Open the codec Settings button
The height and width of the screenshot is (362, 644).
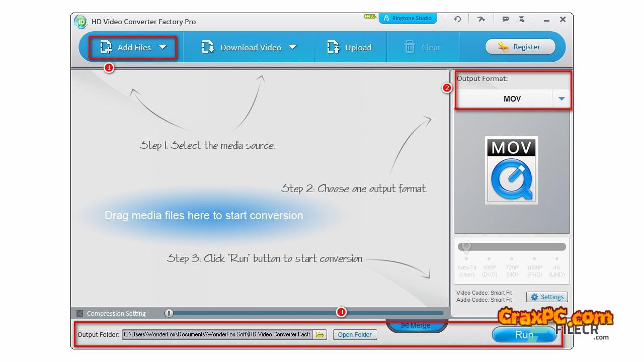(x=547, y=297)
